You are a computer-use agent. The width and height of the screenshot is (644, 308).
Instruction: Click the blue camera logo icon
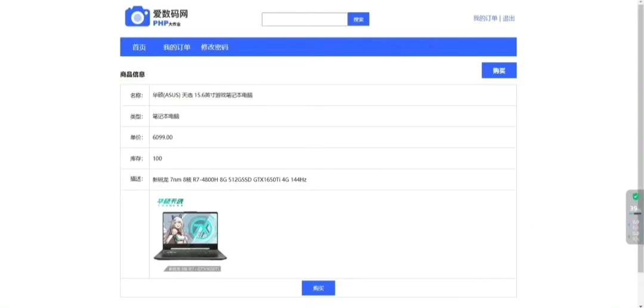click(138, 17)
